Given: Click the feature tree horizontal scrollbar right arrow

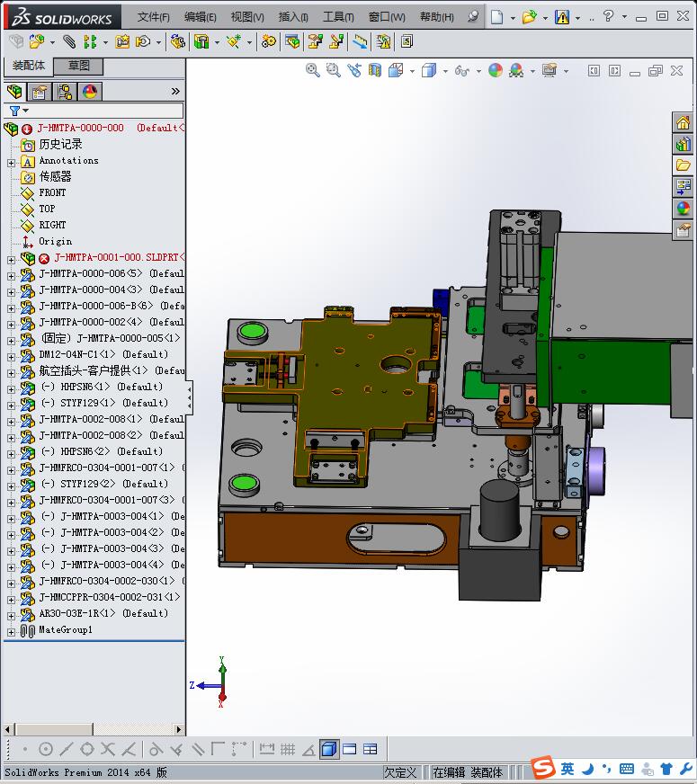Looking at the screenshot, I should click(179, 729).
